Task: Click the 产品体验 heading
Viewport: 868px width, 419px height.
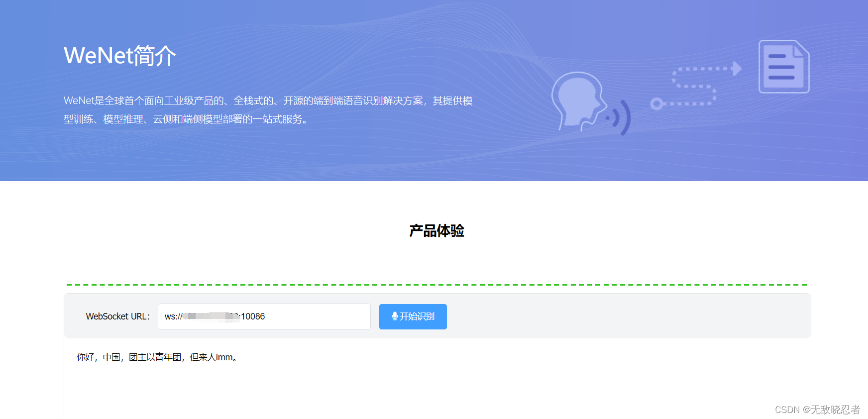Action: 436,231
